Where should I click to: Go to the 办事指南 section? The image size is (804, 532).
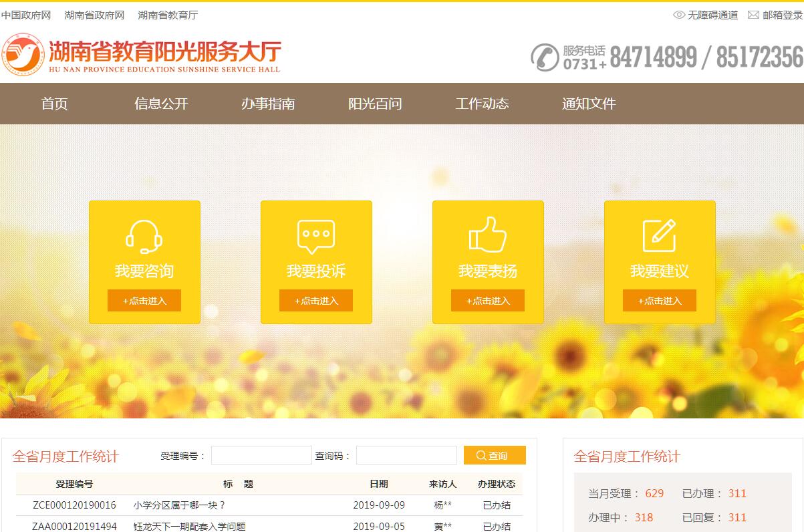(x=268, y=104)
